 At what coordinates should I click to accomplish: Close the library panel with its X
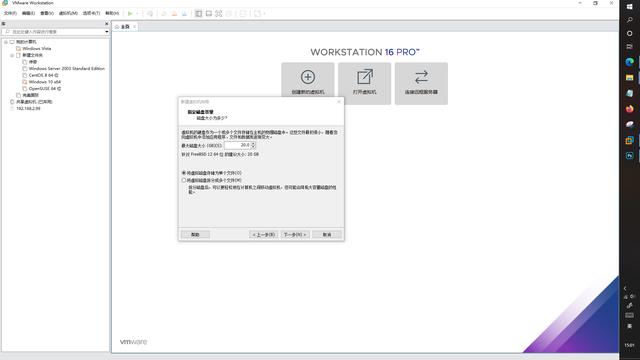pos(107,24)
